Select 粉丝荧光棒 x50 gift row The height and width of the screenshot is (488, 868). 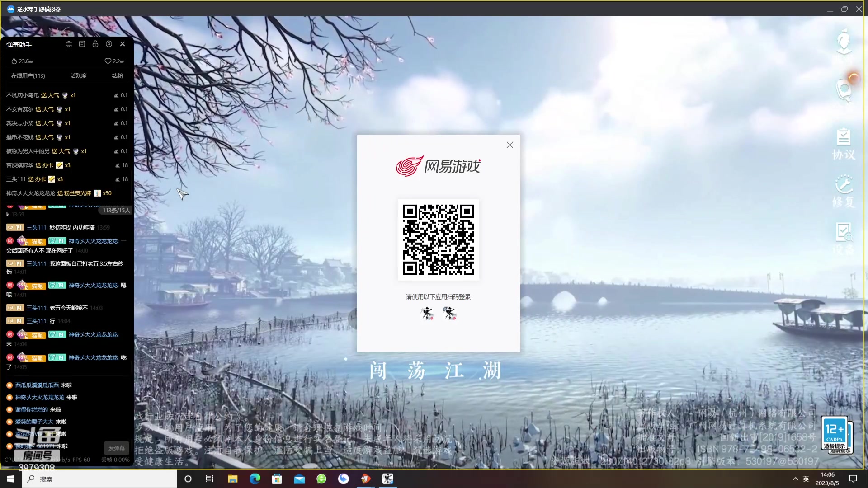pos(67,193)
